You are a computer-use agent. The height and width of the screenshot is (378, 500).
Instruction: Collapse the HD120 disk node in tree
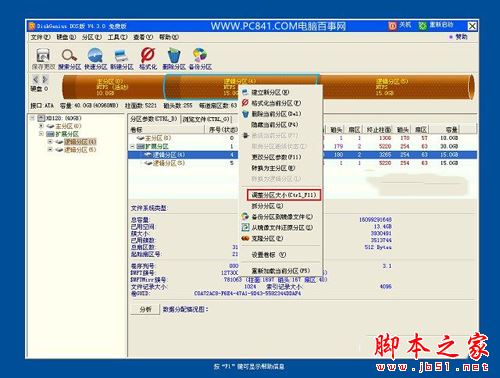click(x=33, y=118)
